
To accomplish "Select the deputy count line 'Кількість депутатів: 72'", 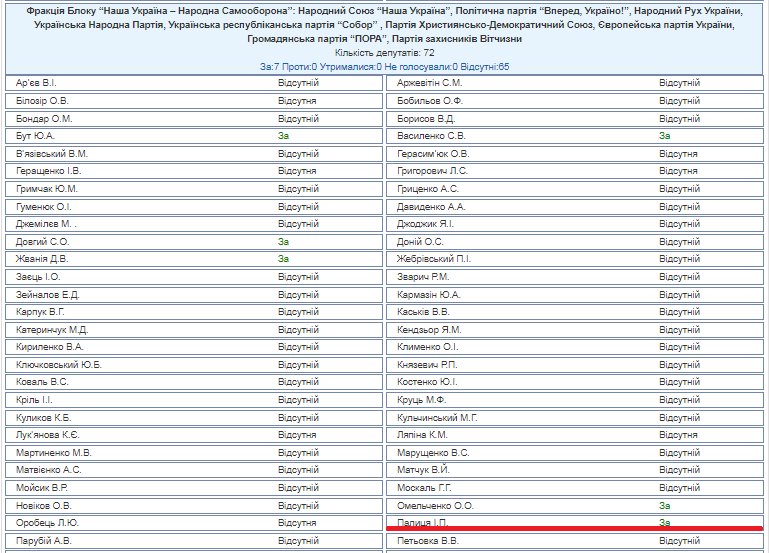I will pyautogui.click(x=385, y=52).
